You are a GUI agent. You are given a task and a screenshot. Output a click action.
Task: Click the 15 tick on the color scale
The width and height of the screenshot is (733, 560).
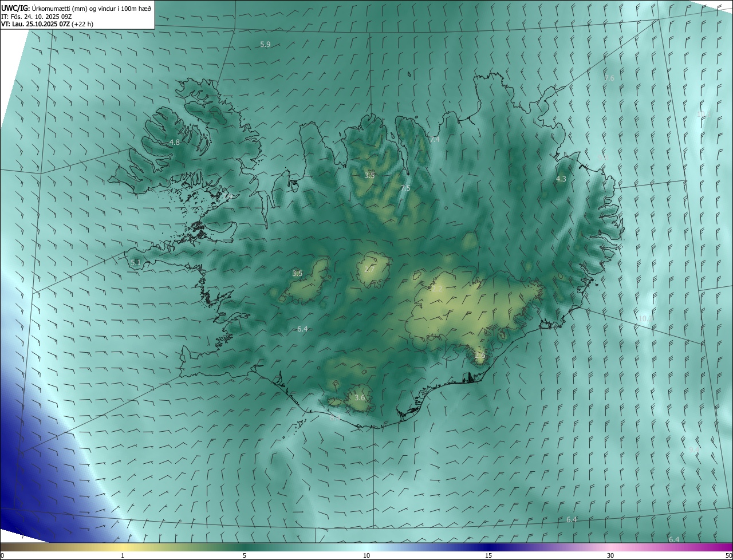488,555
